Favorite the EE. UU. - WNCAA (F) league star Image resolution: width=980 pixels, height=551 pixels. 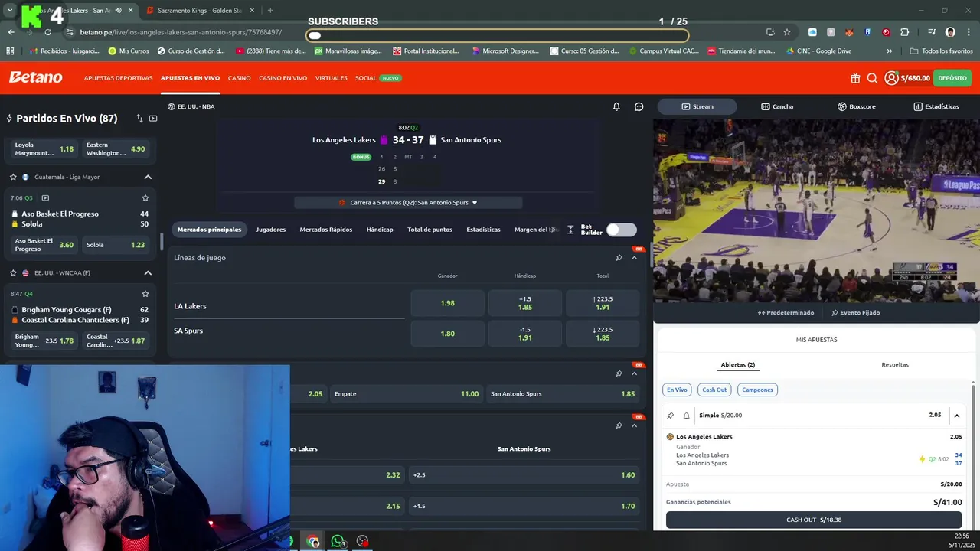click(14, 272)
